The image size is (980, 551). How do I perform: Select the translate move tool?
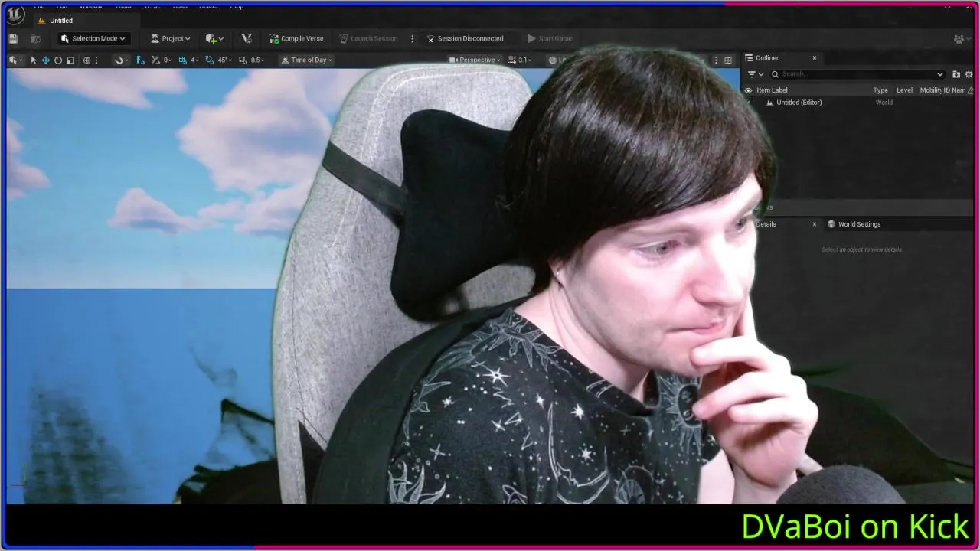tap(46, 60)
